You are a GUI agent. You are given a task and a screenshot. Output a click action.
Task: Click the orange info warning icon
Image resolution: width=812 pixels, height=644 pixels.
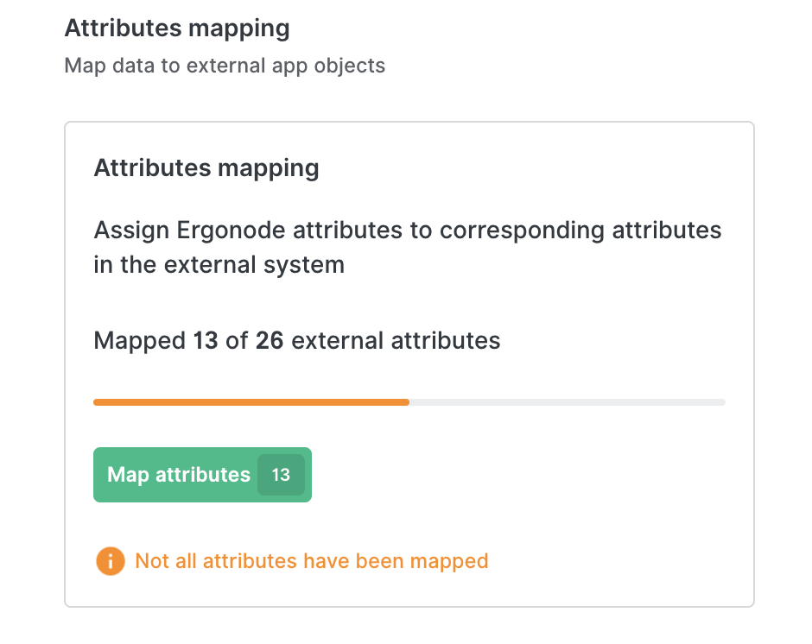pyautogui.click(x=111, y=561)
